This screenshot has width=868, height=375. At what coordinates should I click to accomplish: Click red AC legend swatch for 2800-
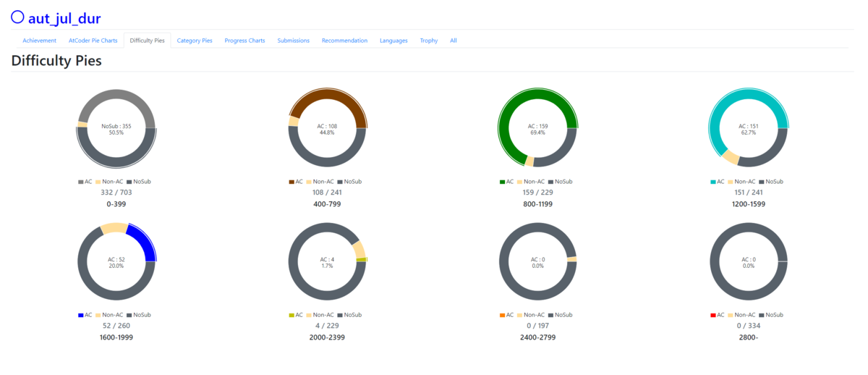pyautogui.click(x=713, y=315)
